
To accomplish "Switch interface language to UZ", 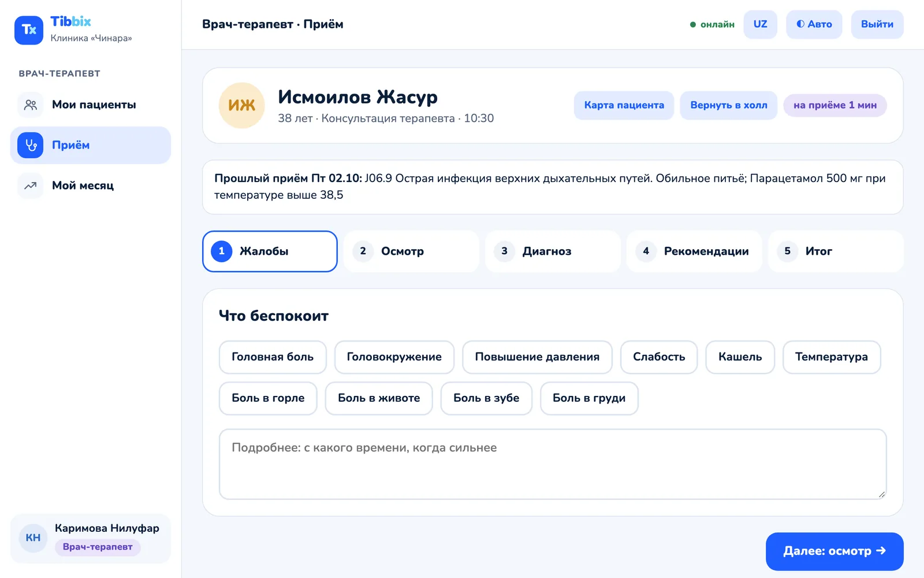I will click(760, 24).
